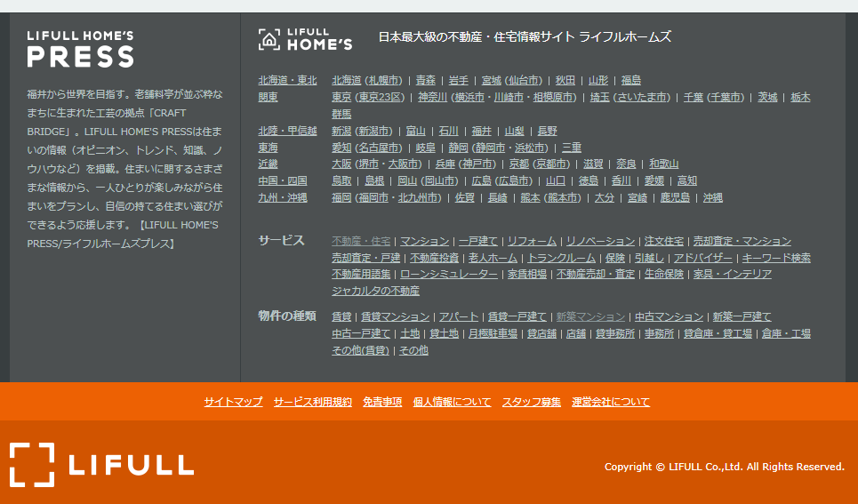Viewport: 858px width, 504px height.
Task: Open the 新築一戸建て link
Action: pos(742,316)
